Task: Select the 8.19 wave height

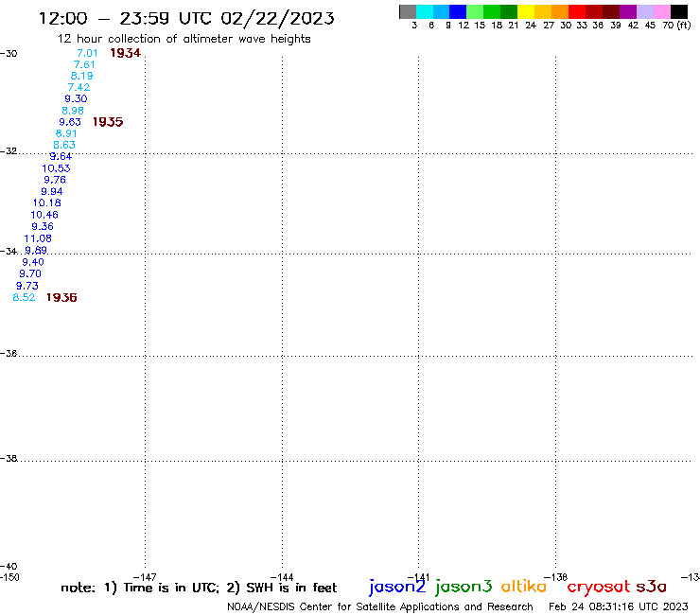Action: (81, 76)
